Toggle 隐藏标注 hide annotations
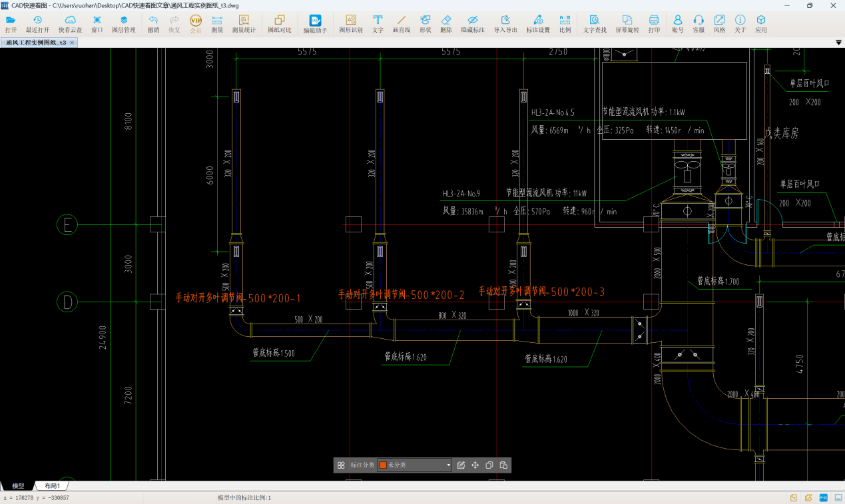Viewport: 845px width, 504px height. pos(472,24)
